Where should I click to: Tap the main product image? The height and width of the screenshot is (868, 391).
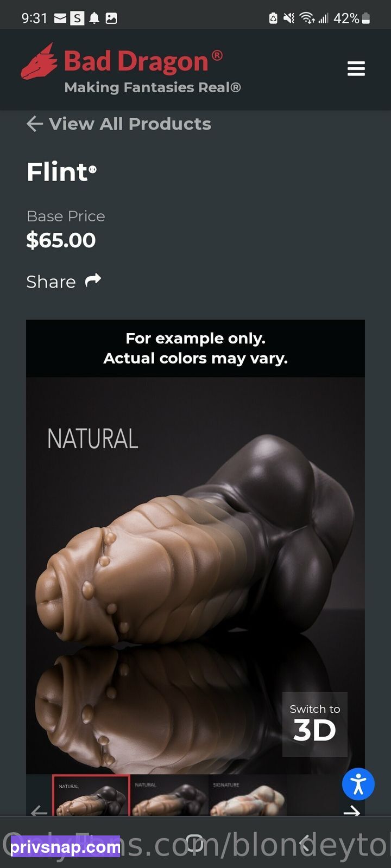195,575
